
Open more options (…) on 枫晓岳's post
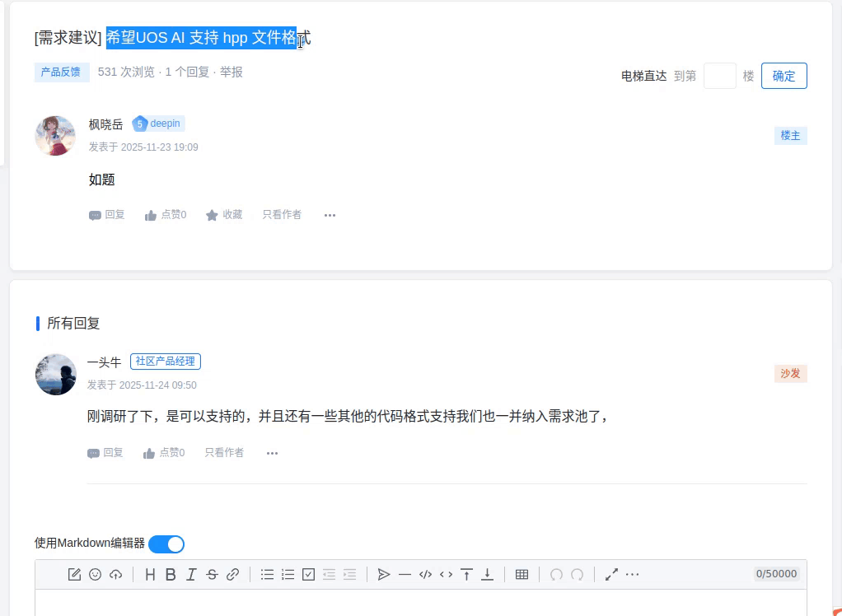coord(330,215)
